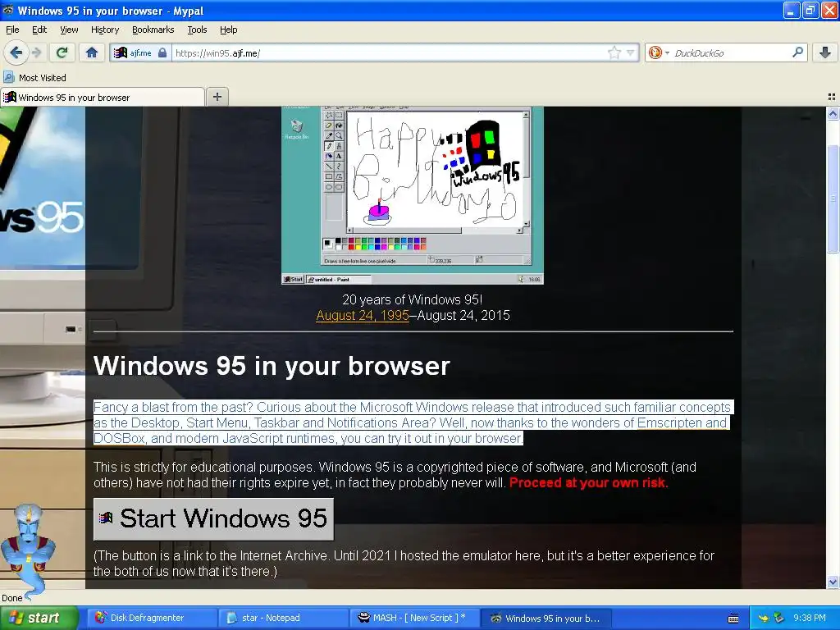Open the URL history dropdown arrow
Viewport: 840px width, 630px height.
coord(631,52)
